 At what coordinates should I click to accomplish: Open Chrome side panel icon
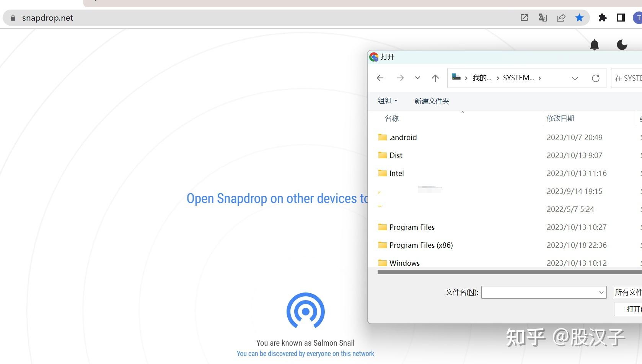pyautogui.click(x=621, y=18)
